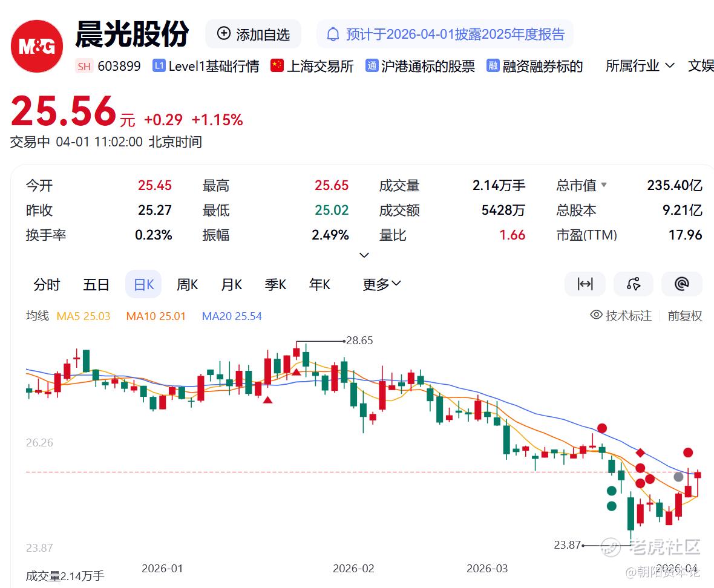Viewport: 714px width, 588px height.
Task: Switch to the 五日 five-day tab
Action: pyautogui.click(x=96, y=285)
